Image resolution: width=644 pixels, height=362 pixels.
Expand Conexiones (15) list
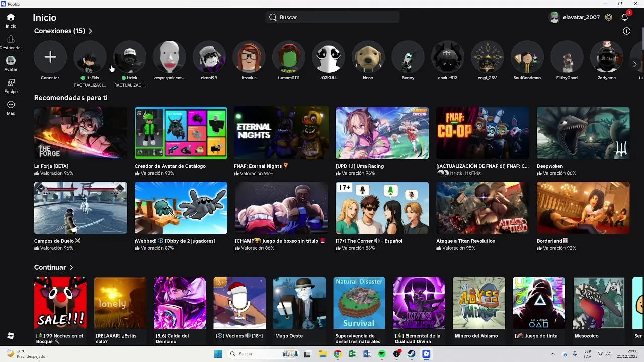63,31
